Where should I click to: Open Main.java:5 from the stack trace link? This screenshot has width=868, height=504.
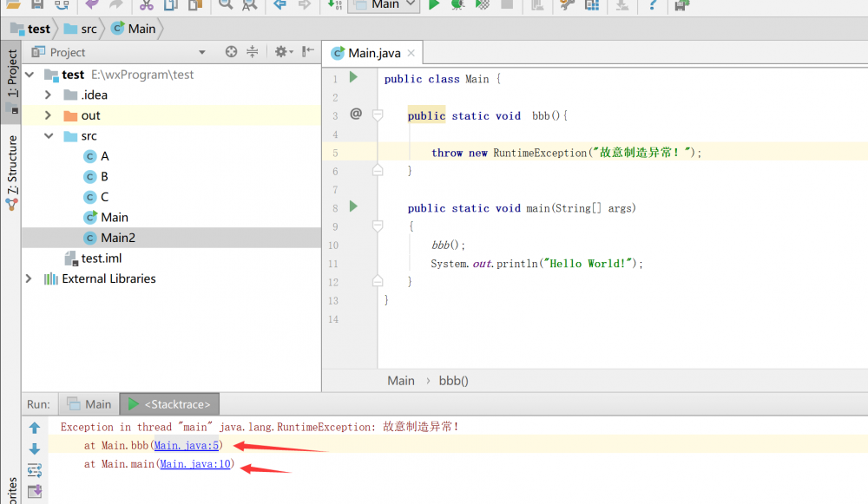tap(186, 445)
